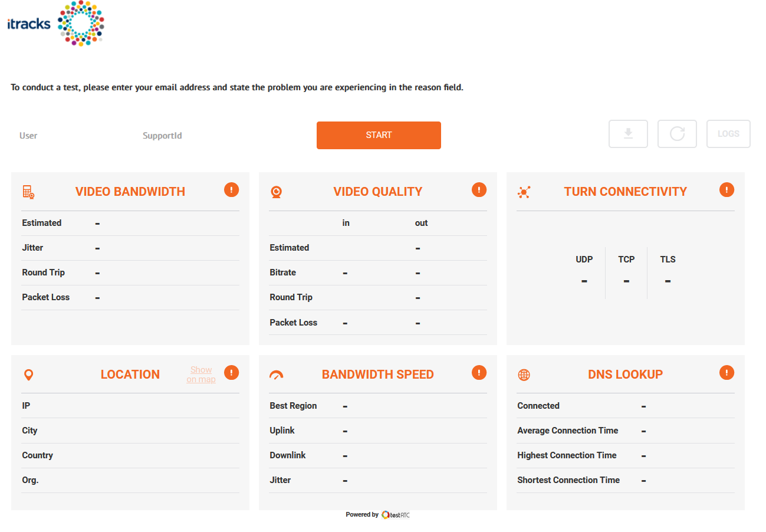Click the testRTC logo in footer
The height and width of the screenshot is (532, 766).
click(396, 515)
